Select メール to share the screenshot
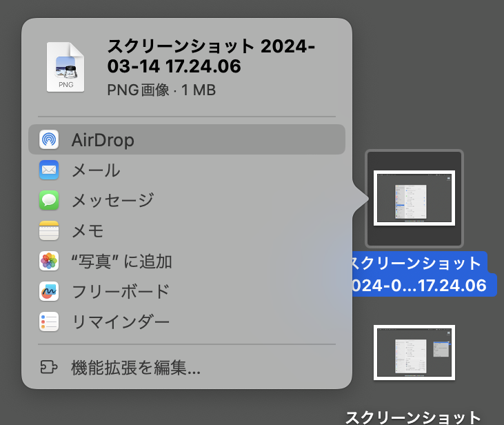The image size is (504, 425). 187,170
